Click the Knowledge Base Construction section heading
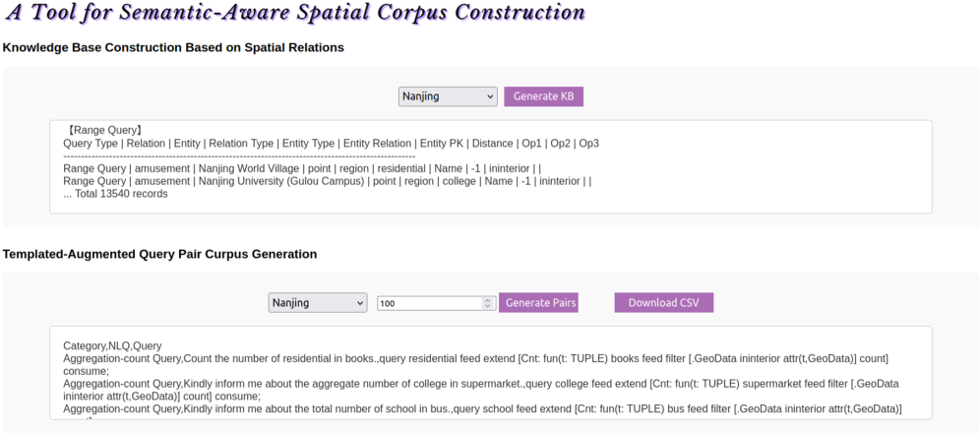 point(173,47)
